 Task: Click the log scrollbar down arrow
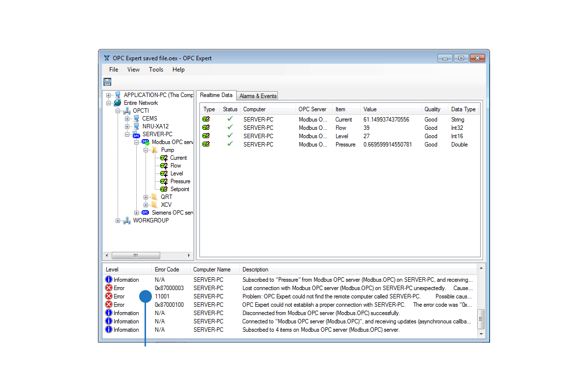pyautogui.click(x=481, y=334)
